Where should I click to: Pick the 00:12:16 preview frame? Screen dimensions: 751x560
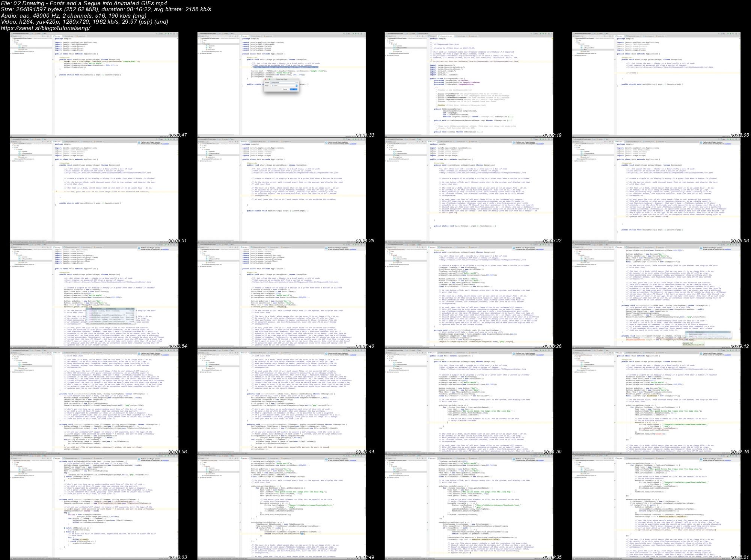click(657, 402)
